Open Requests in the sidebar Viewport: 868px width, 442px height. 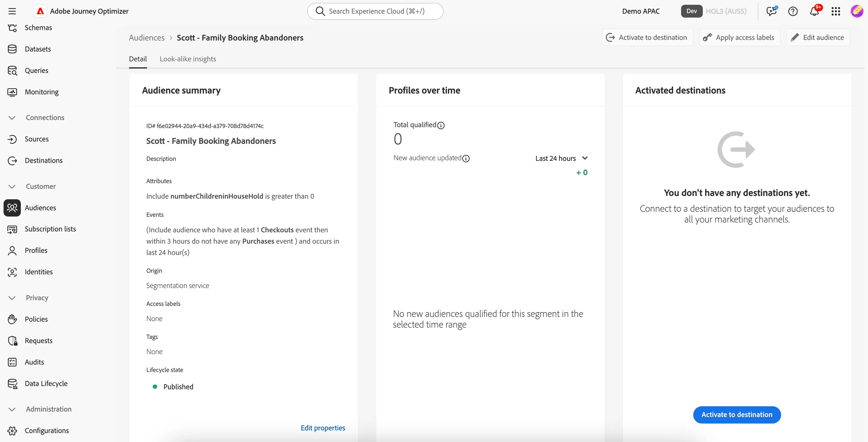pos(38,340)
